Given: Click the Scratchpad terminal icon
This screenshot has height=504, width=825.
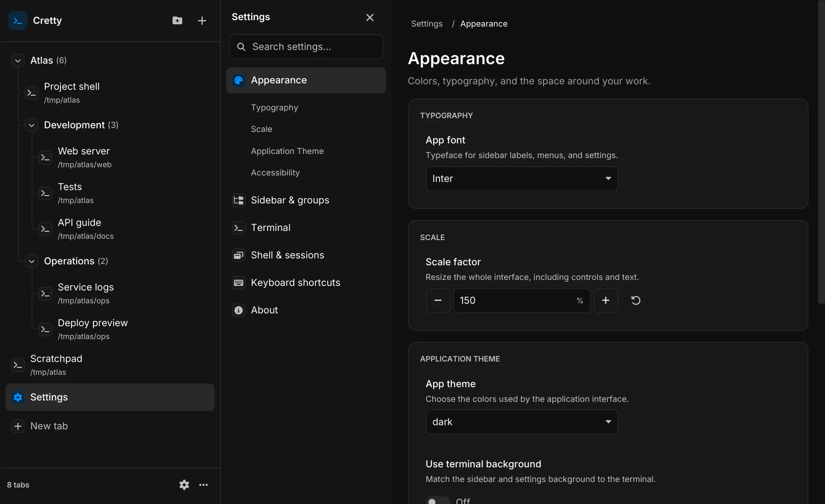Looking at the screenshot, I should 18,365.
